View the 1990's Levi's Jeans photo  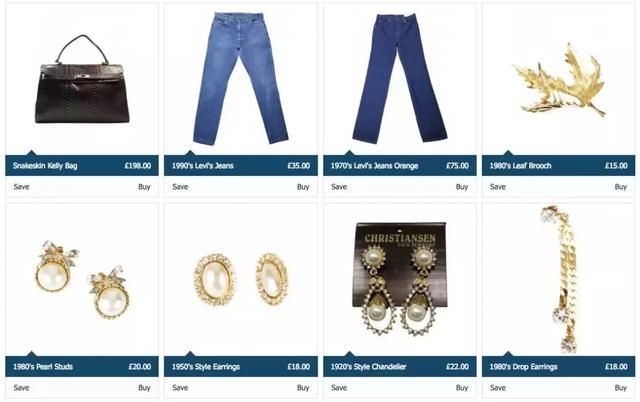point(240,78)
